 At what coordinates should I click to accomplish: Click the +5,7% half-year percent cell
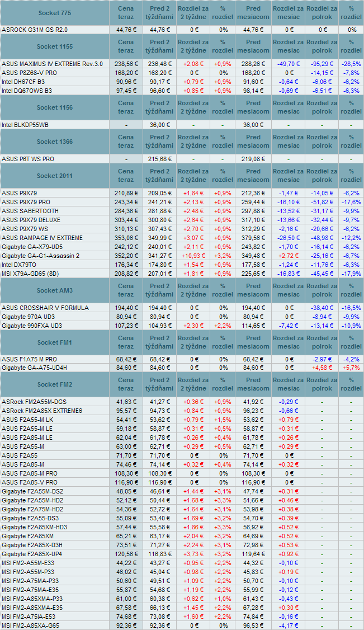[x=351, y=368]
